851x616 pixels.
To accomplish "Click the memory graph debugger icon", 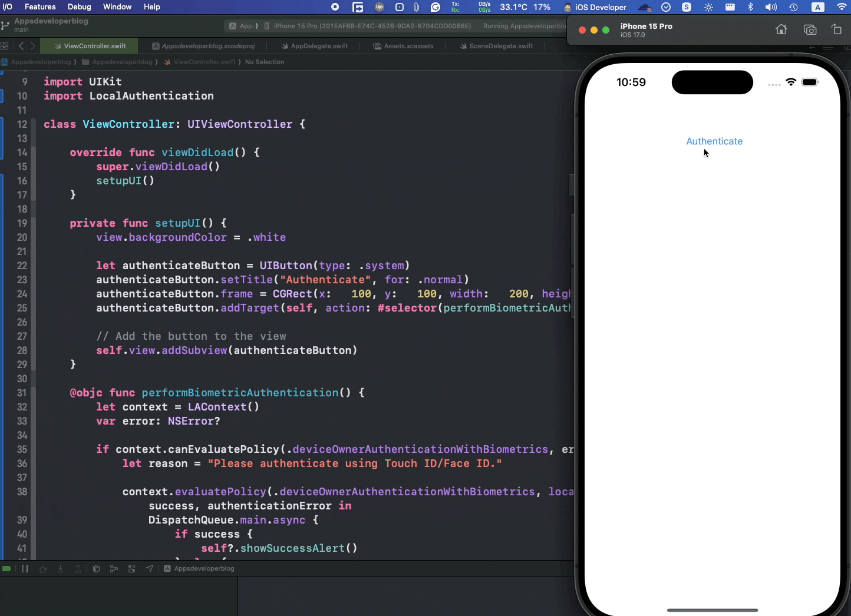I will (114, 568).
